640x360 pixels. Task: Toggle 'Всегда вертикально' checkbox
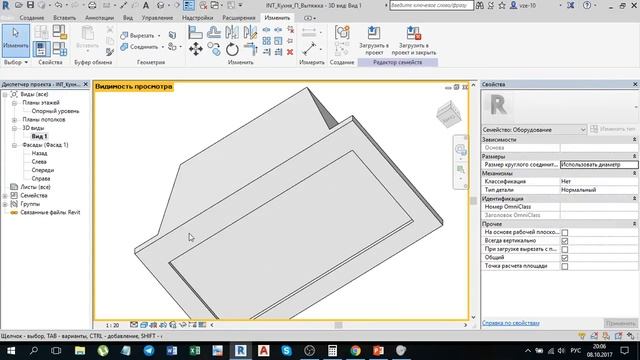pyautogui.click(x=564, y=241)
